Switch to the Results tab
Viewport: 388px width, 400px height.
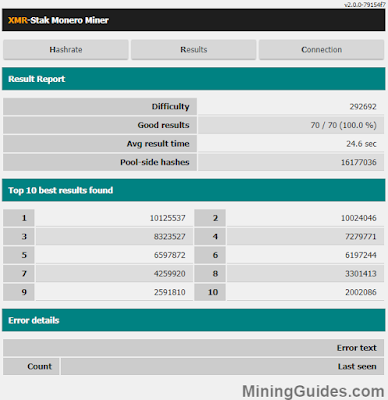click(194, 50)
